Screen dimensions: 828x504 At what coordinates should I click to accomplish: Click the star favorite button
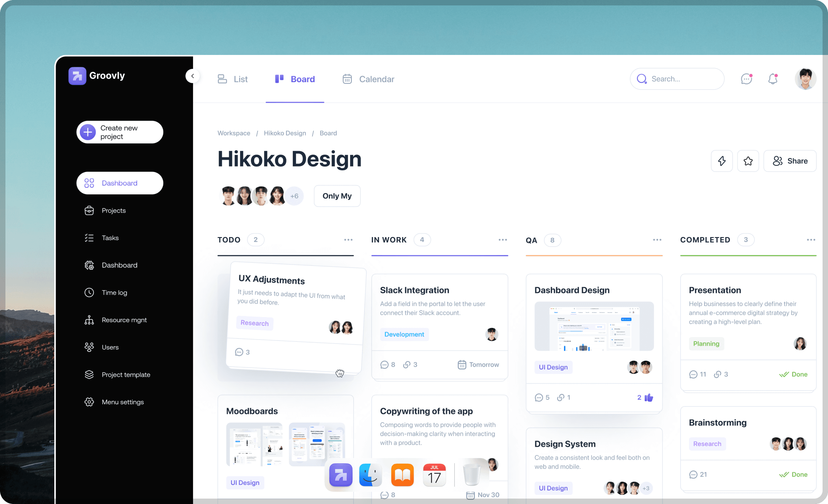(748, 161)
